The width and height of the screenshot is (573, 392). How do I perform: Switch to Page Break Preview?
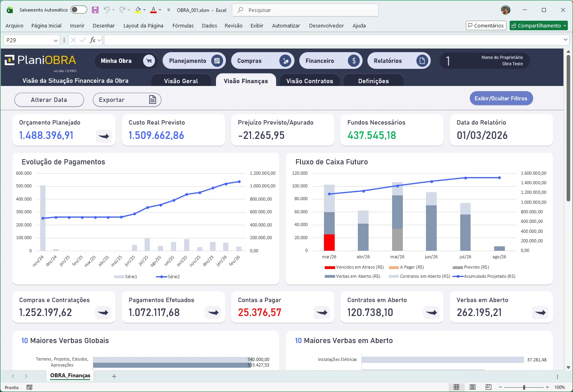tap(489, 387)
